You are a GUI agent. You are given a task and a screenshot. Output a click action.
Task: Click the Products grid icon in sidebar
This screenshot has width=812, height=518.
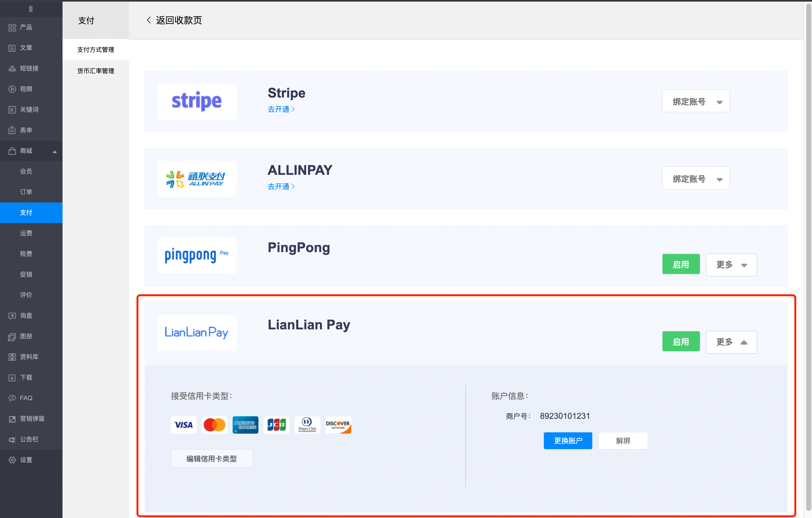point(12,27)
